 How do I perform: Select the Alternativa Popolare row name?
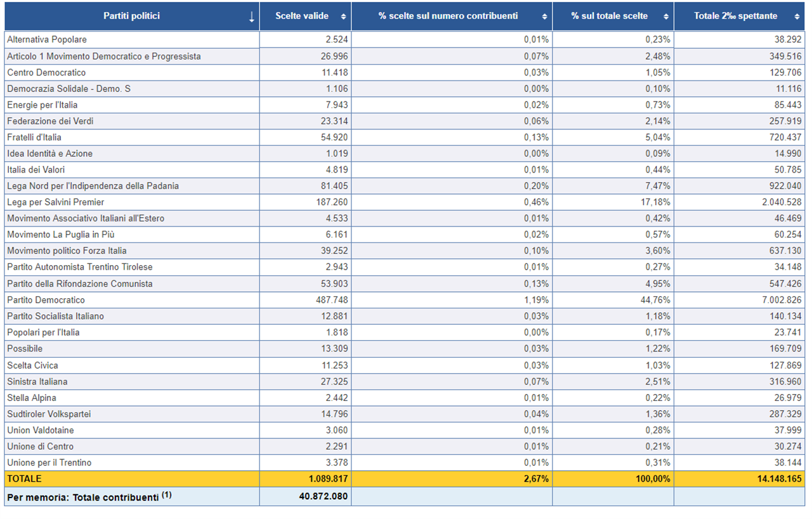[47, 40]
